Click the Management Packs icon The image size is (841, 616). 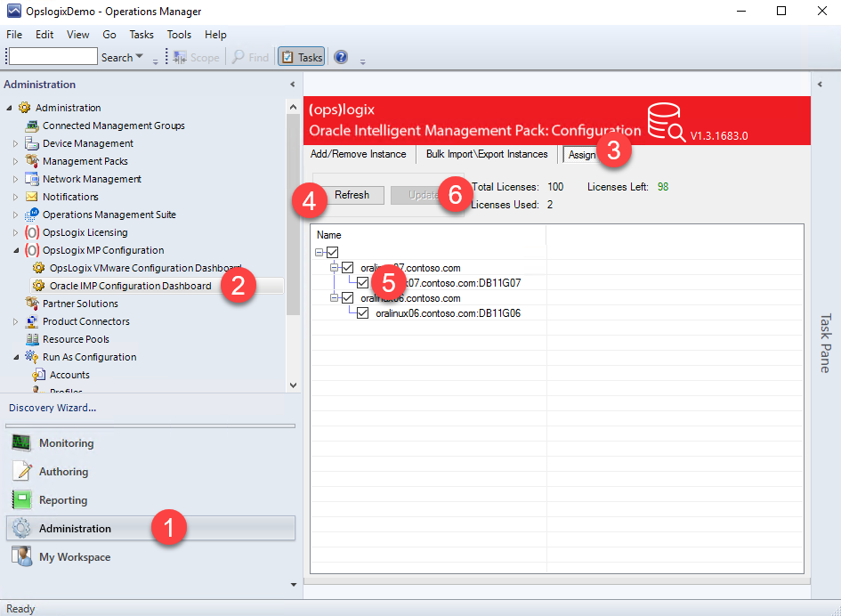click(32, 161)
